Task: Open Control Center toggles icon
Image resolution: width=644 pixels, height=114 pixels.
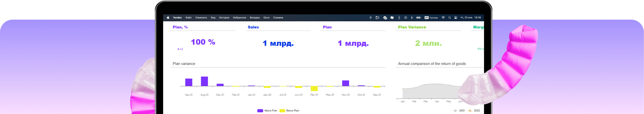Action: [x=456, y=18]
